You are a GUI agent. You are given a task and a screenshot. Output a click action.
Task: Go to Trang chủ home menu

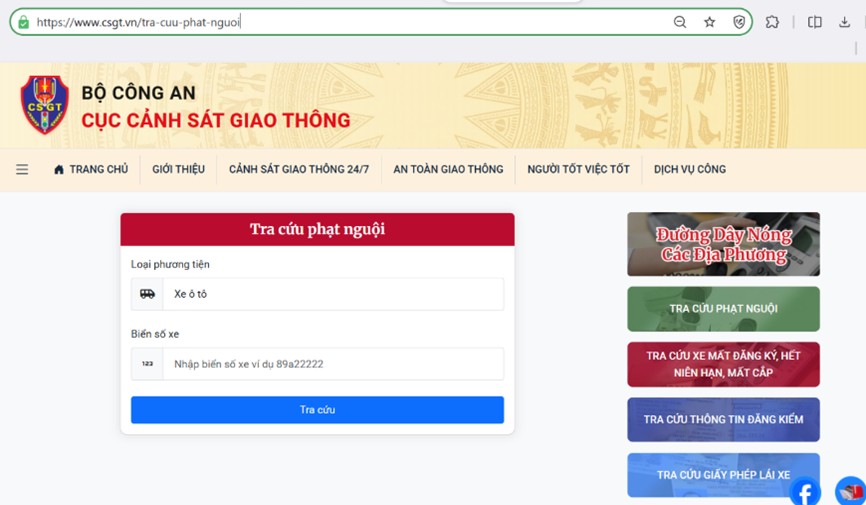(x=91, y=170)
